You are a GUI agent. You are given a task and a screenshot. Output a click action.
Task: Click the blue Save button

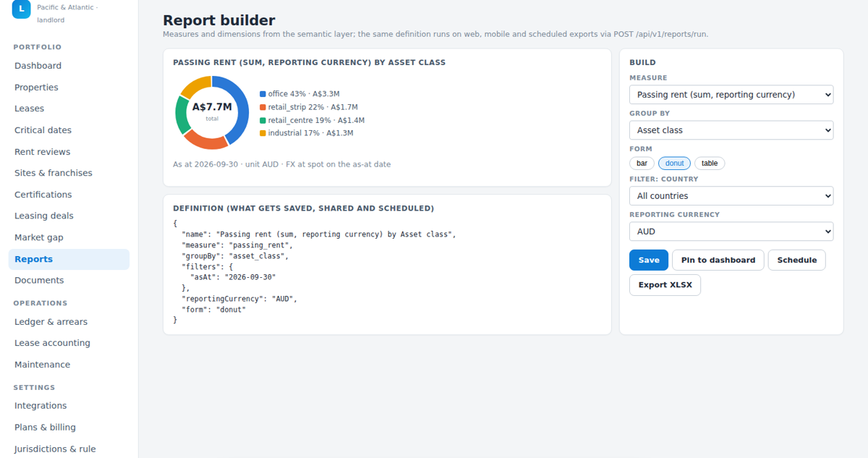click(x=649, y=260)
